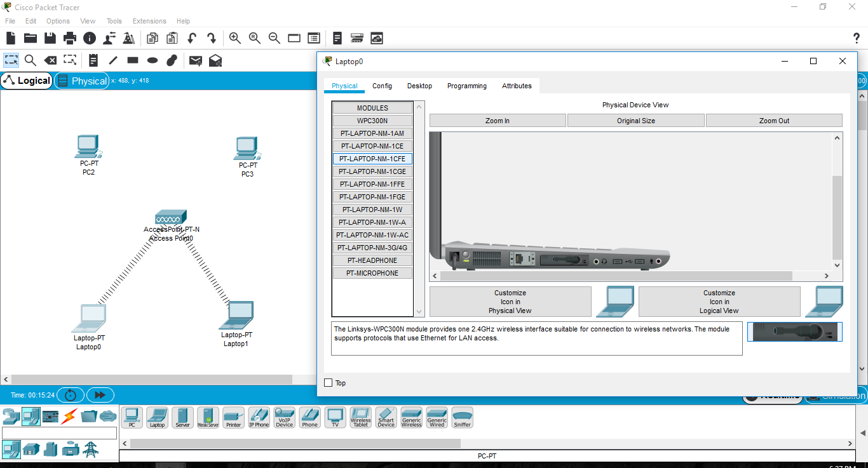
Task: Add a simple PDU envelope
Action: (x=196, y=60)
